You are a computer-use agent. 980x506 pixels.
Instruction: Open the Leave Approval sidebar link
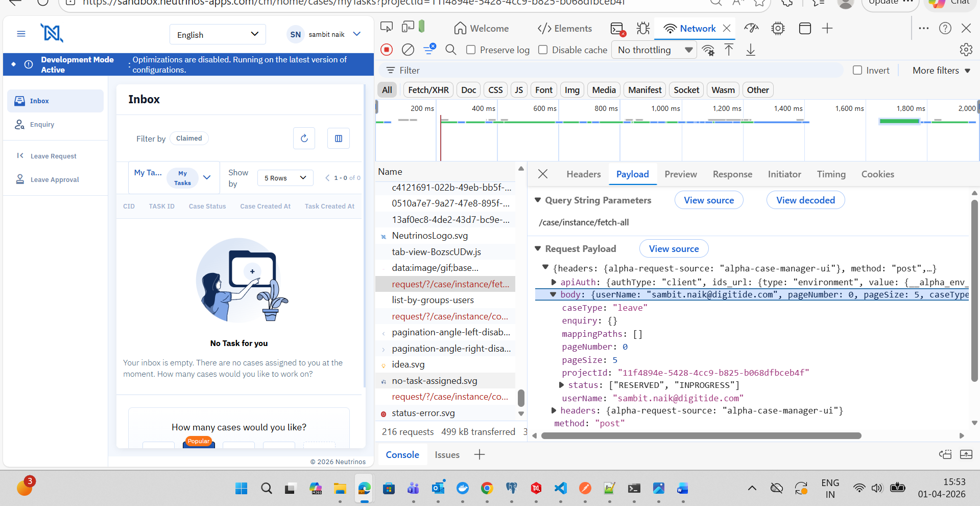pos(55,179)
